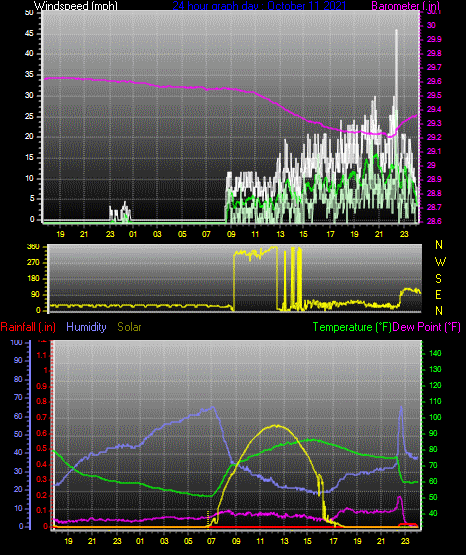Select the Rainfall (.in) legend label
The width and height of the screenshot is (466, 555).
(x=28, y=327)
